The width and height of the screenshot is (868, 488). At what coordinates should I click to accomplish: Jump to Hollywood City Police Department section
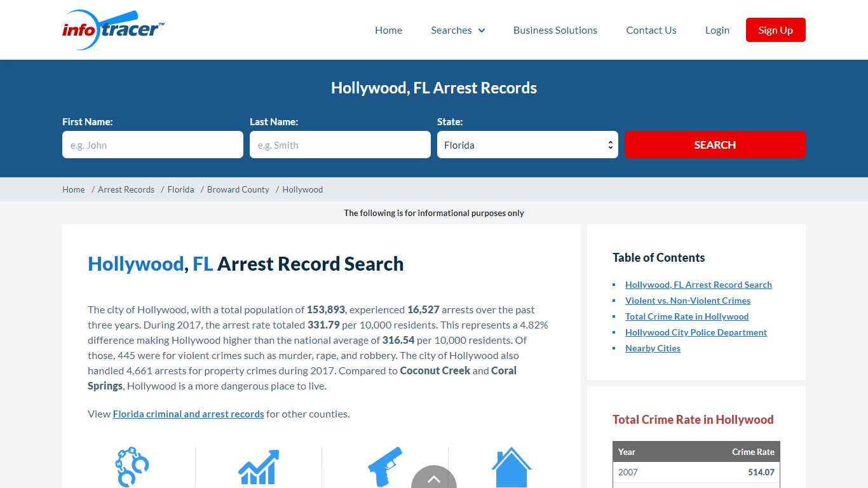coord(696,332)
